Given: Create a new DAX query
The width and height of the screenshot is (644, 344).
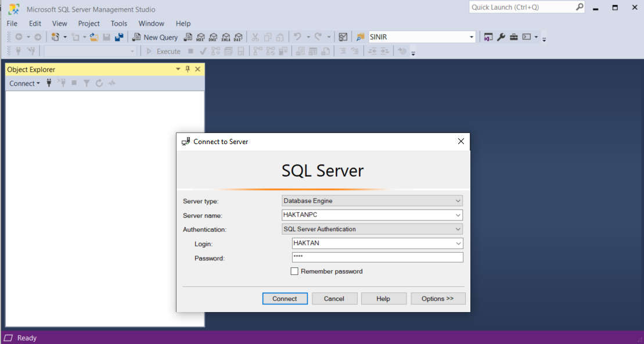Looking at the screenshot, I should tap(238, 37).
